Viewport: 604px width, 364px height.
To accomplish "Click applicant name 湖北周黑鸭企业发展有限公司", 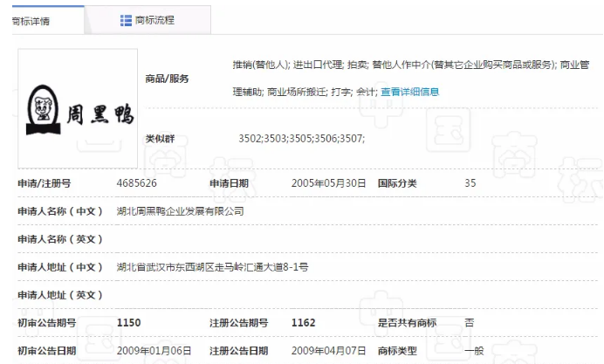I will coord(180,211).
